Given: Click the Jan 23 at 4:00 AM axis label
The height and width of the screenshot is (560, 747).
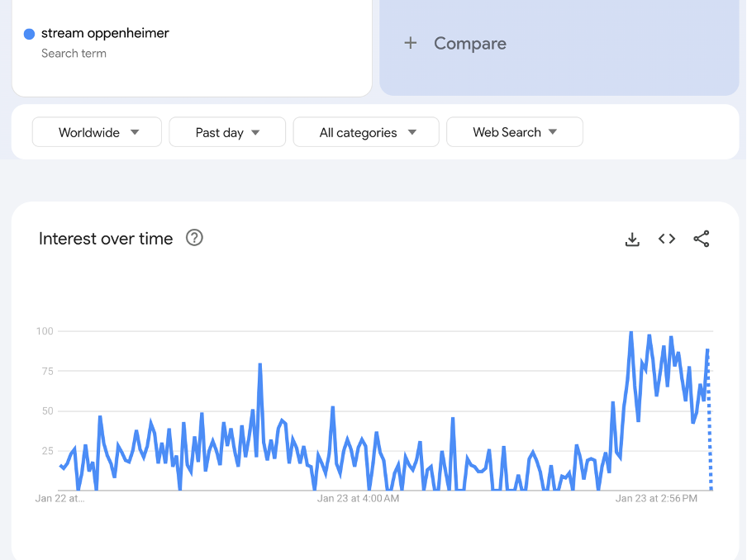Looking at the screenshot, I should coord(358,498).
